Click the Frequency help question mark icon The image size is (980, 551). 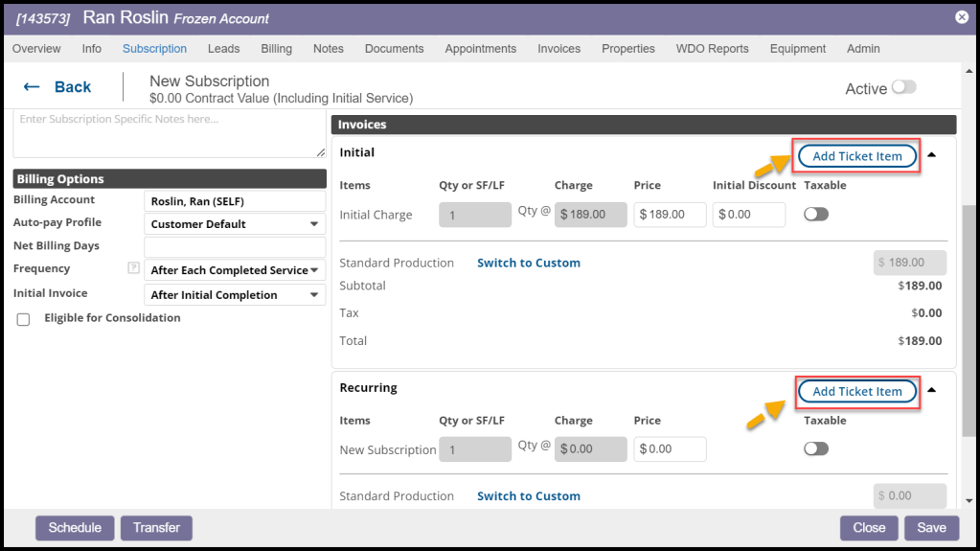(133, 268)
